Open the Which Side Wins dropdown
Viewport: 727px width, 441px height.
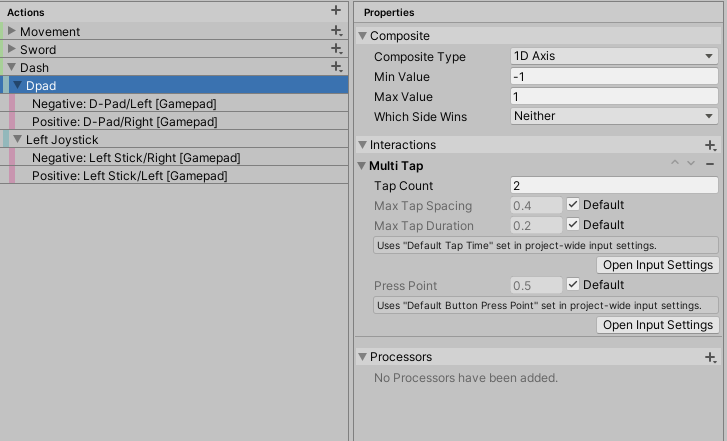613,116
